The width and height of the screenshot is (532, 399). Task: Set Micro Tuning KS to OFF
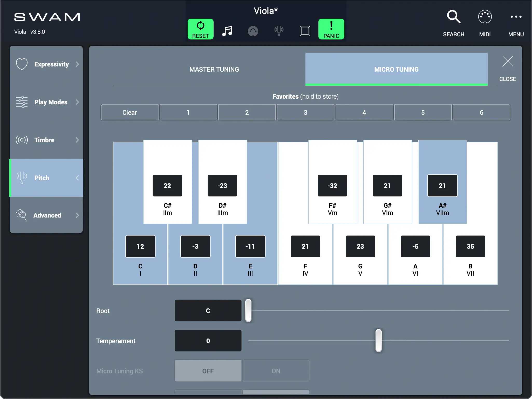[x=208, y=371]
